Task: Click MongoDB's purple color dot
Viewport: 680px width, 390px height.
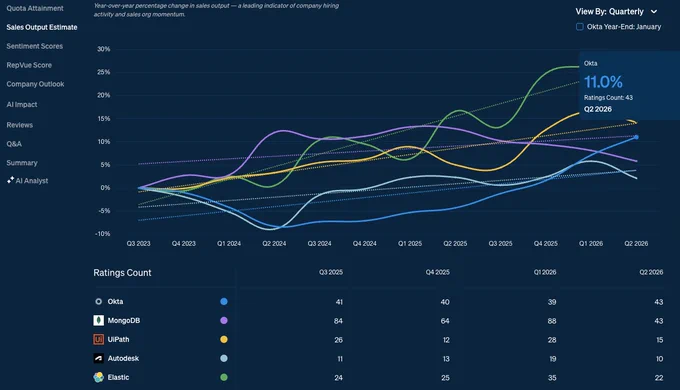Action: (224, 321)
